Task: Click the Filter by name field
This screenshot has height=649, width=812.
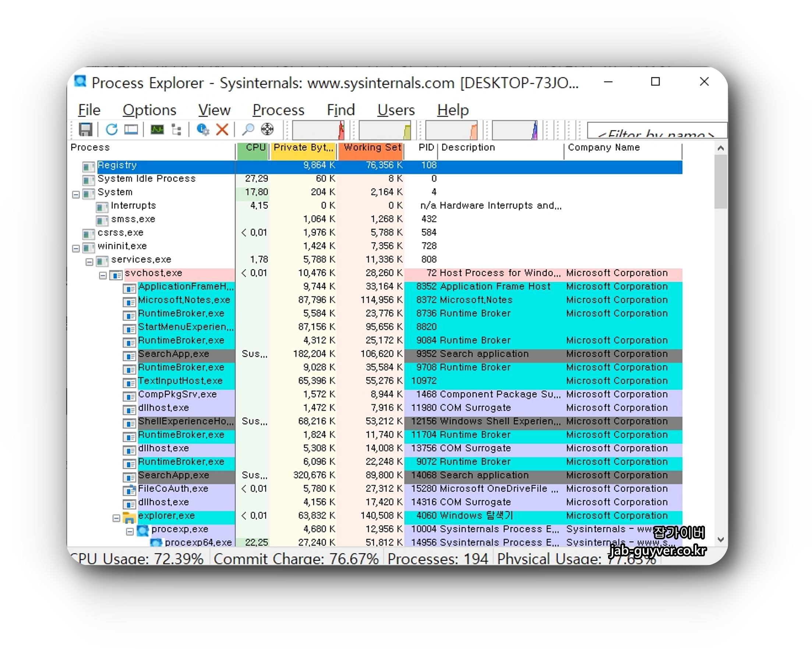Action: click(x=656, y=132)
